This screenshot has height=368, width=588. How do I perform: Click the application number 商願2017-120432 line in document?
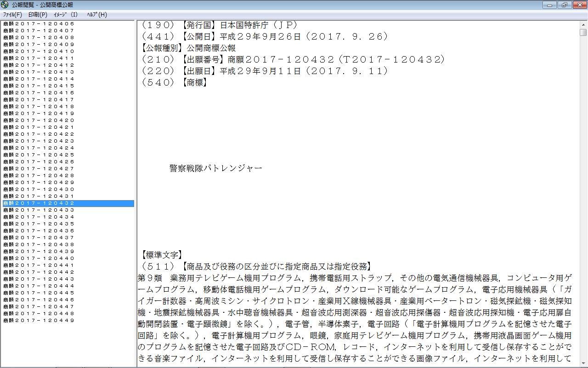point(293,59)
